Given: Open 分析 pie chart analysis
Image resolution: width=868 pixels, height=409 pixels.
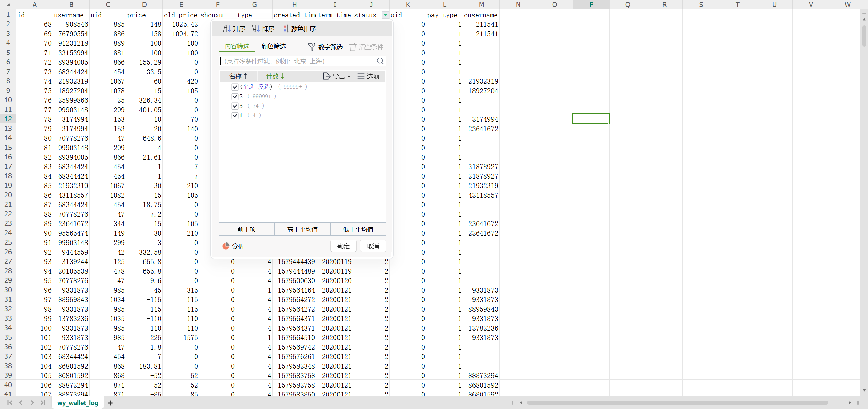Looking at the screenshot, I should (233, 246).
